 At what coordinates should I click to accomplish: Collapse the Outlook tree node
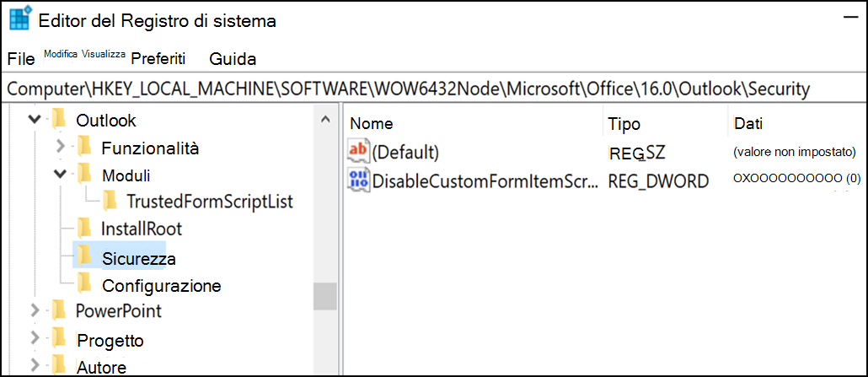(x=35, y=119)
